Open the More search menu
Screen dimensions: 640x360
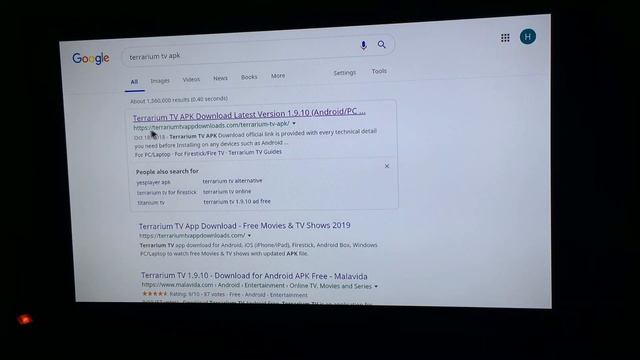point(278,76)
